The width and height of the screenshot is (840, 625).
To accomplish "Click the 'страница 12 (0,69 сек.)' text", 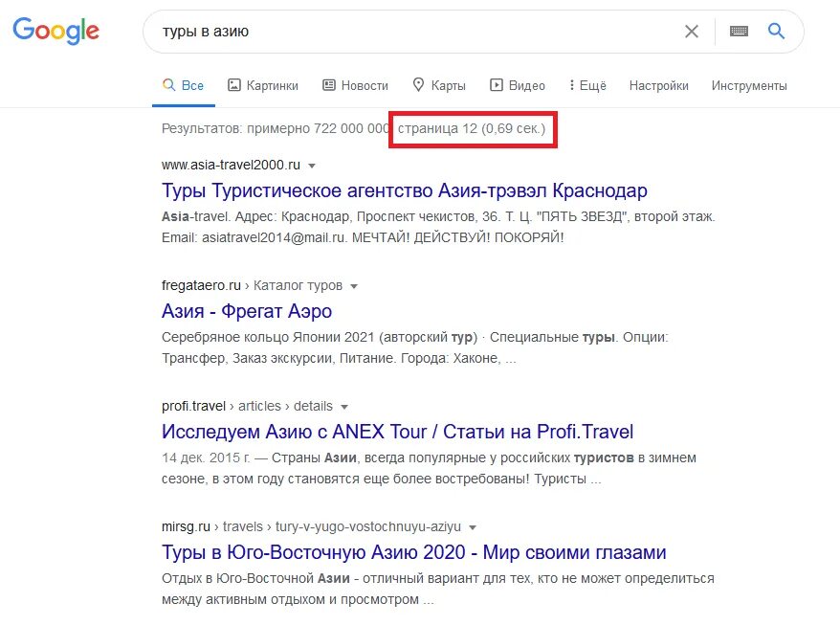I will click(x=472, y=128).
